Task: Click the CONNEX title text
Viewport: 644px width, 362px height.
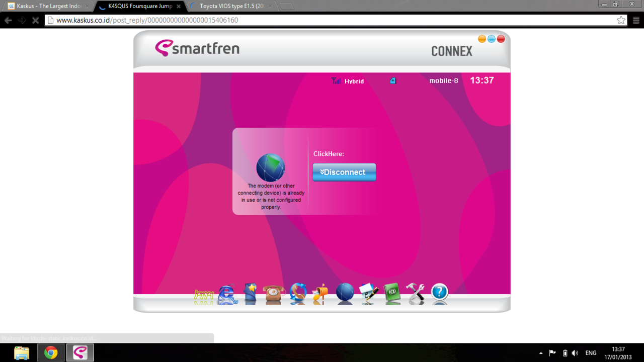Action: 452,51
